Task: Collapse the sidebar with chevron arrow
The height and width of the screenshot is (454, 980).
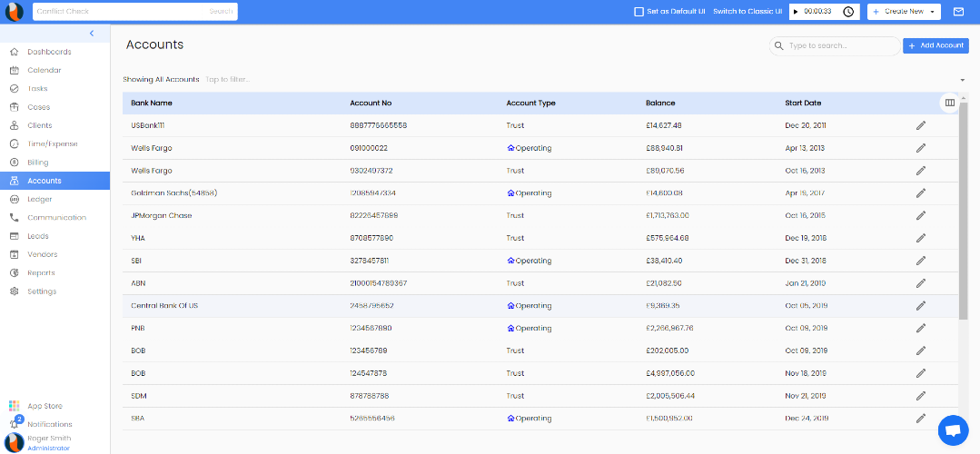Action: tap(91, 33)
